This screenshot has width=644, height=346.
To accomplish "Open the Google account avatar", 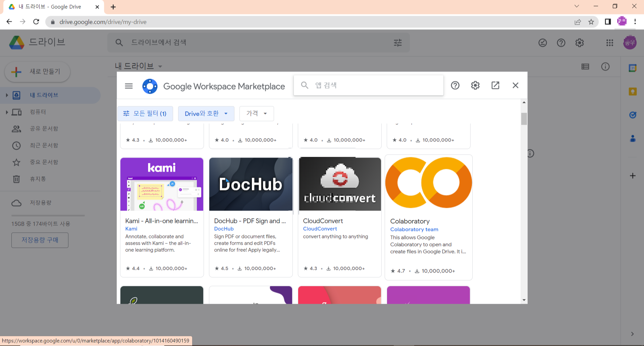I will (x=630, y=43).
